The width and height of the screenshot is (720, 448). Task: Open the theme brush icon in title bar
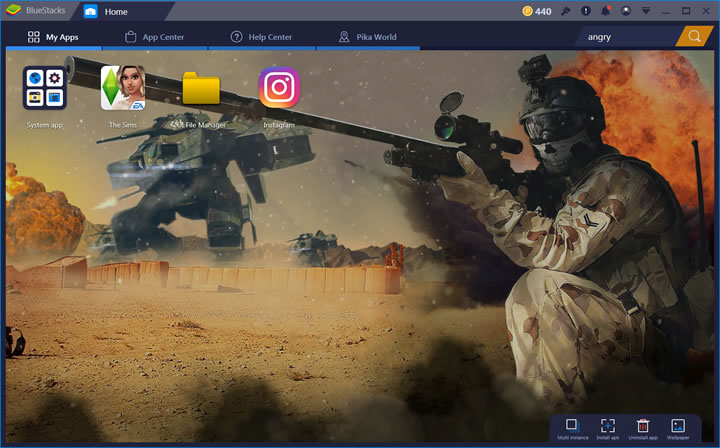coord(566,11)
